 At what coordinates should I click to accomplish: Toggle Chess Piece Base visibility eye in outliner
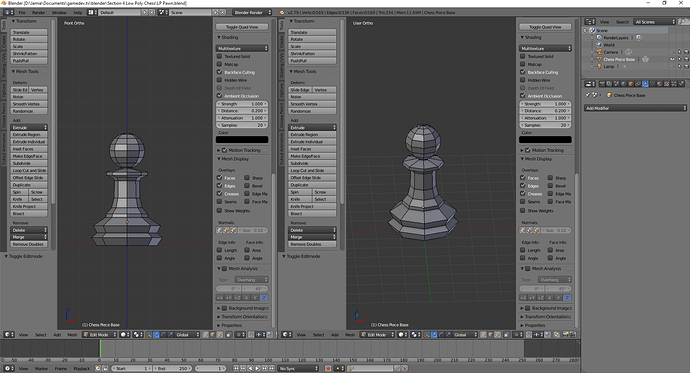pyautogui.click(x=672, y=59)
